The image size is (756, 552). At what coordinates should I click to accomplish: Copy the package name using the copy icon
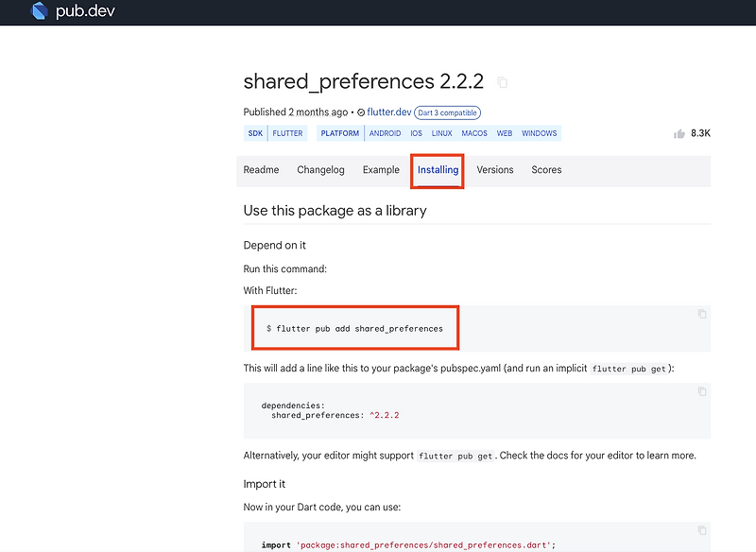pos(502,82)
